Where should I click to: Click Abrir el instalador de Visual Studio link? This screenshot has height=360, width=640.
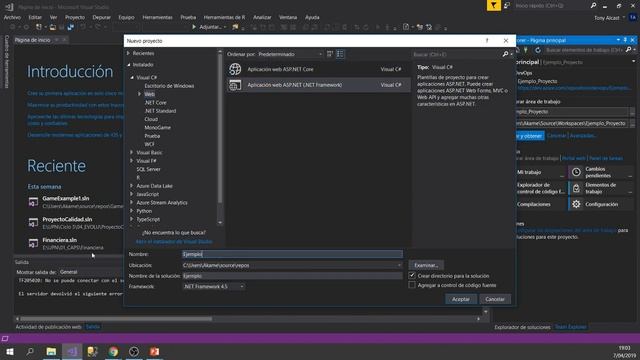tap(174, 241)
